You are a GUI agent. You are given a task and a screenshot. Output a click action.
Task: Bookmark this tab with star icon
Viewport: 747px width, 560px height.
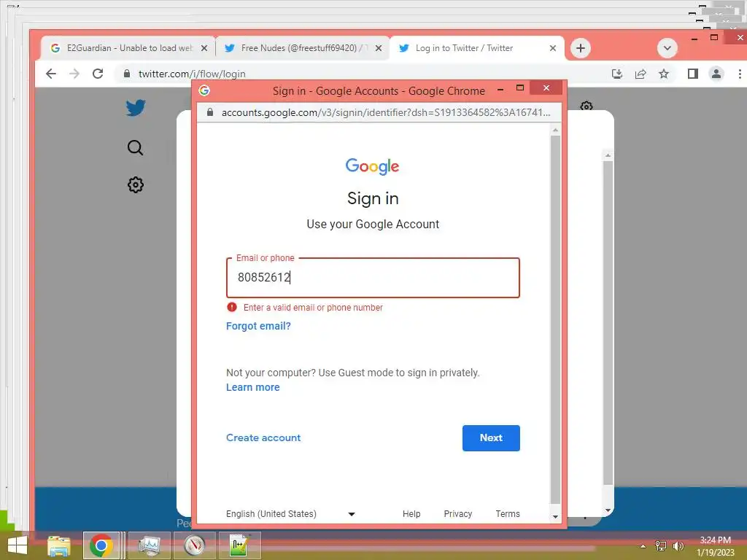(664, 74)
